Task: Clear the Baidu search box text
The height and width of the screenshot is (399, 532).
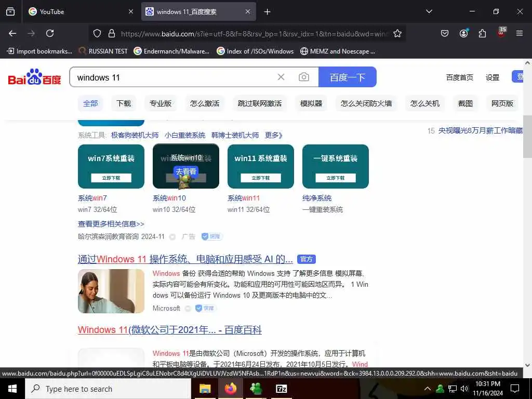Action: (x=281, y=77)
